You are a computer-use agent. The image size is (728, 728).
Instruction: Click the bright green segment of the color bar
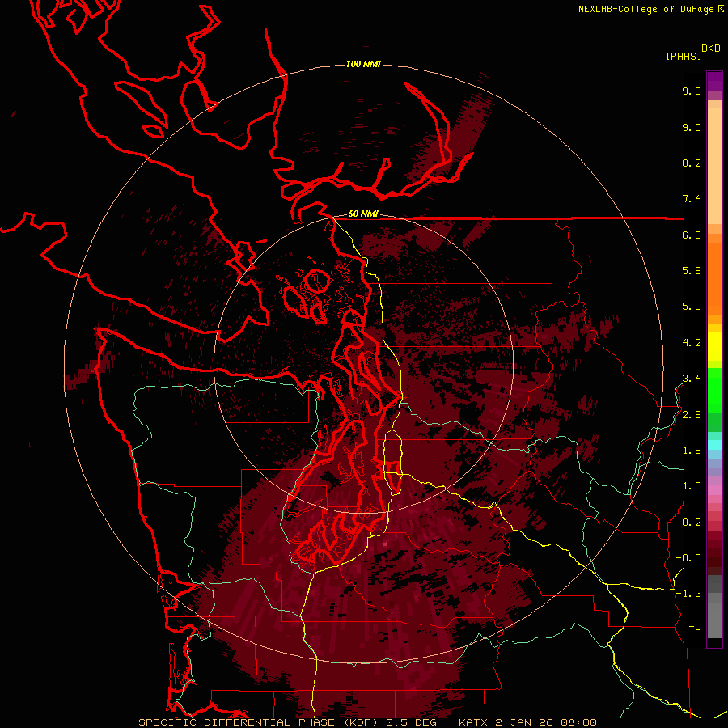point(714,390)
